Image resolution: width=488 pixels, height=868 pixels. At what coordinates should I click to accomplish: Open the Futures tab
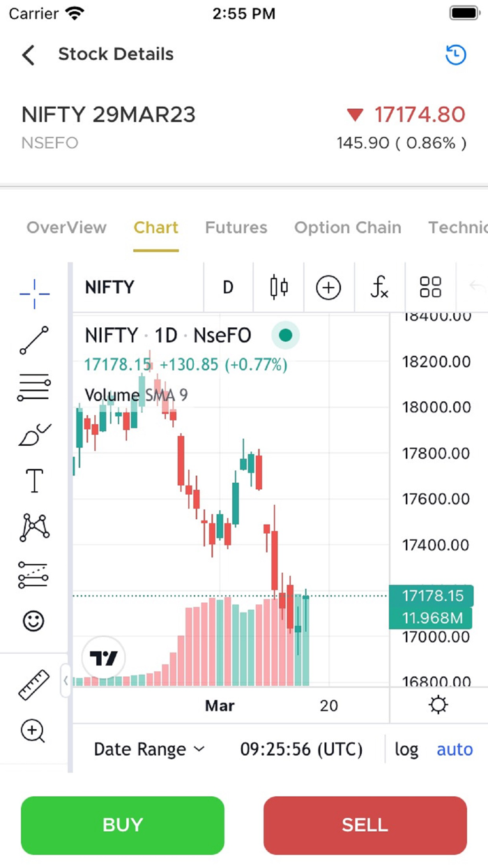pos(236,227)
